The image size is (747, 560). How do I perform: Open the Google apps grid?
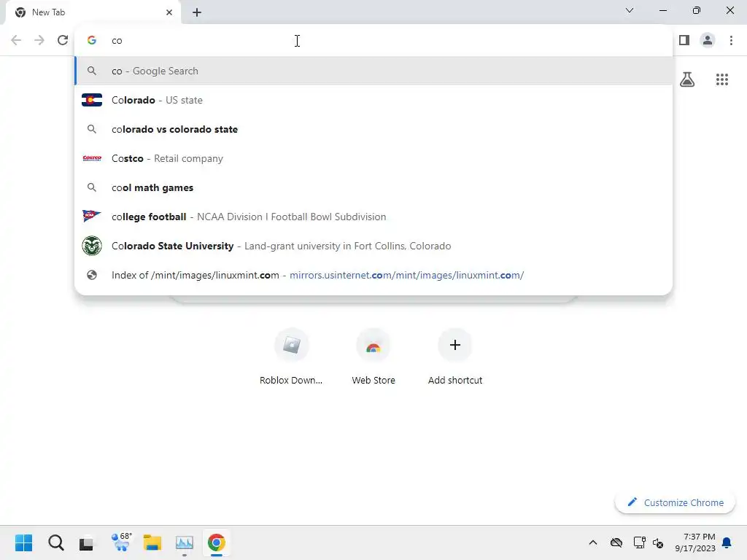click(721, 79)
